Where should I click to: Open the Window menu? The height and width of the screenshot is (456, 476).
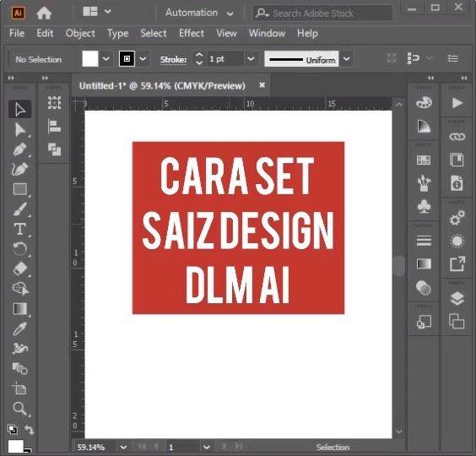click(x=267, y=33)
